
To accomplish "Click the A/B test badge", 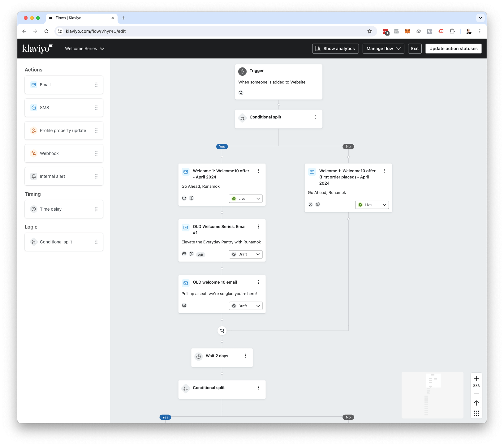I will pyautogui.click(x=200, y=255).
